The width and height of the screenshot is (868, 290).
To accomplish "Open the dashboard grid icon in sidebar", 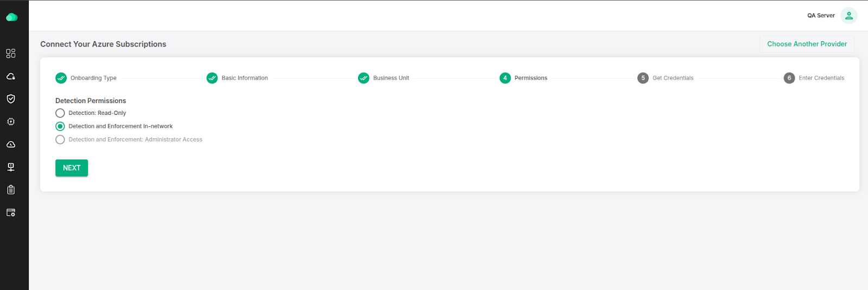I will (x=11, y=53).
